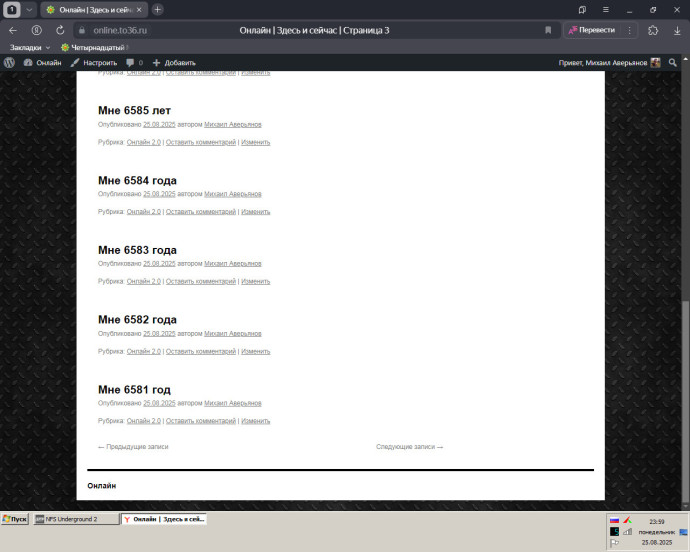Open the WordPress logo menu in admin bar
Screen dimensions: 690x552
tap(9, 63)
